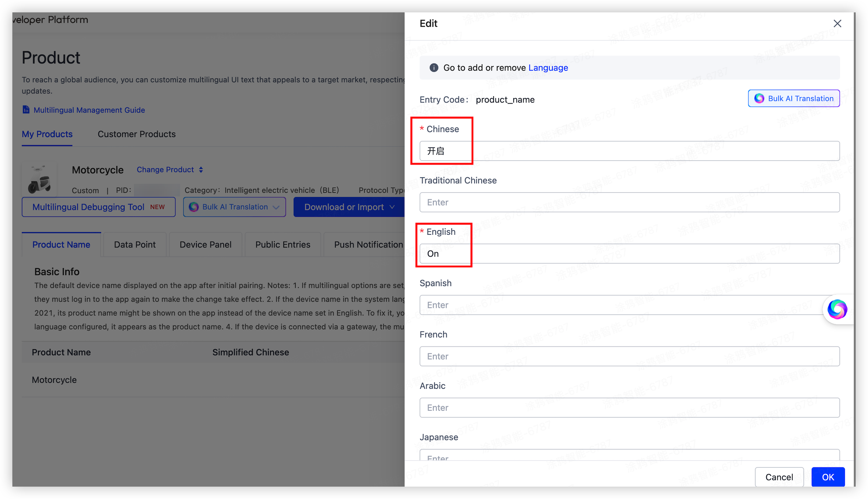
Task: Expand the Bulk AI Translation dropdown on Product page
Action: coord(234,207)
